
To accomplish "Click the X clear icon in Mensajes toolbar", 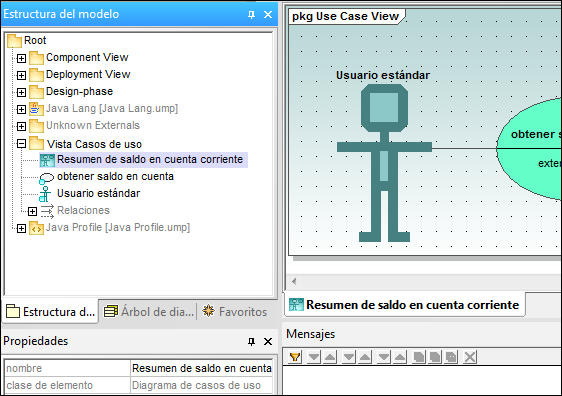I will (470, 357).
